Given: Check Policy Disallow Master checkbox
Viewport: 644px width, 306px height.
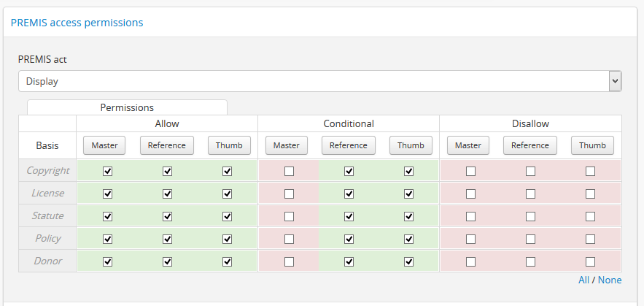Looking at the screenshot, I should coord(471,239).
